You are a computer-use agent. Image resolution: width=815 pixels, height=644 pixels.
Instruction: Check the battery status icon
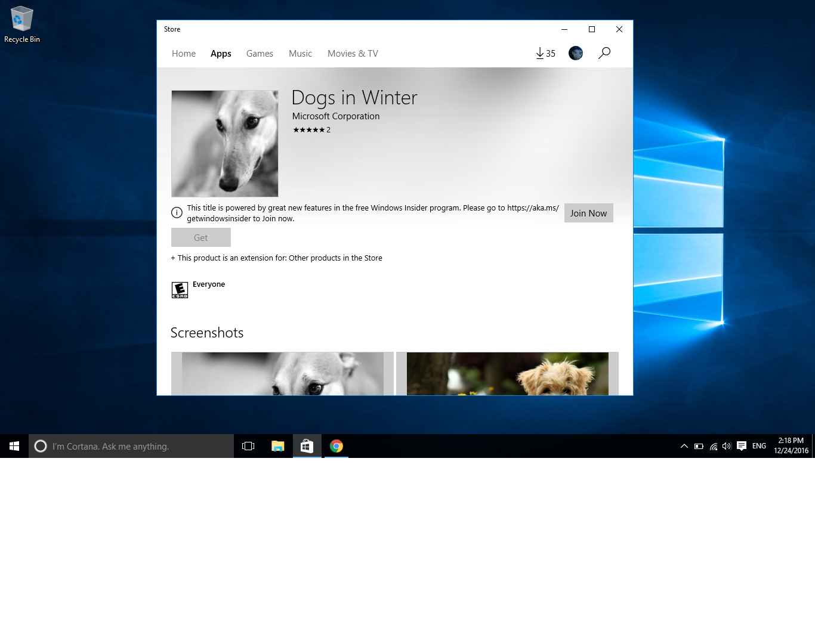pyautogui.click(x=699, y=446)
